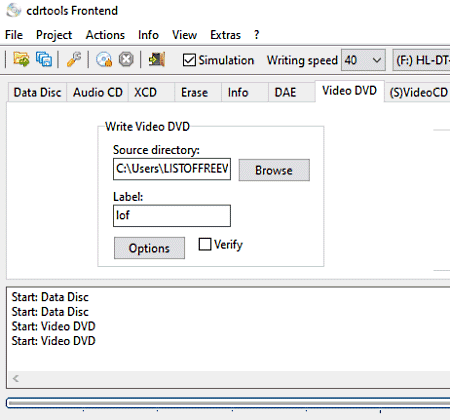Click the Options button

(x=149, y=248)
